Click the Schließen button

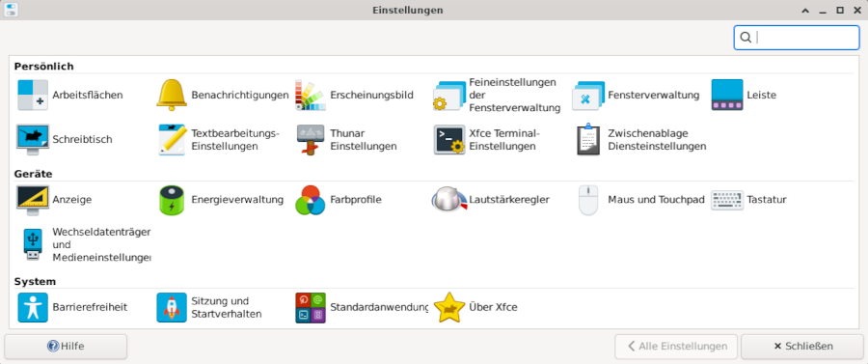point(802,347)
